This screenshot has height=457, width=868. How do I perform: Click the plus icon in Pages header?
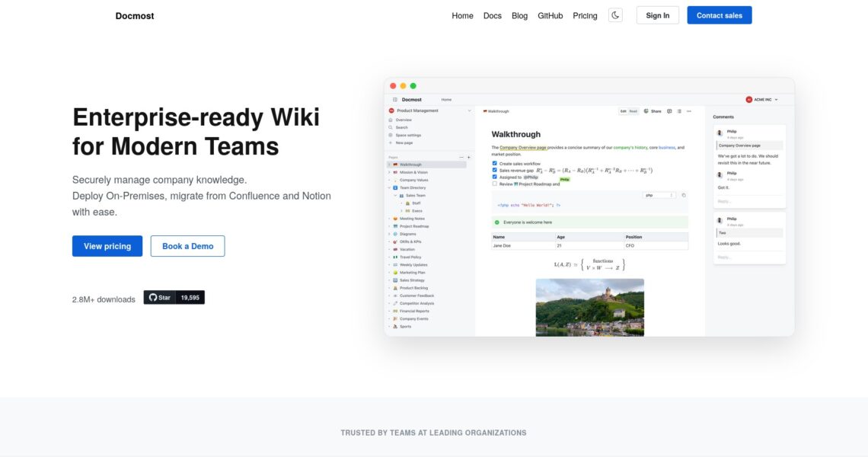click(x=468, y=157)
